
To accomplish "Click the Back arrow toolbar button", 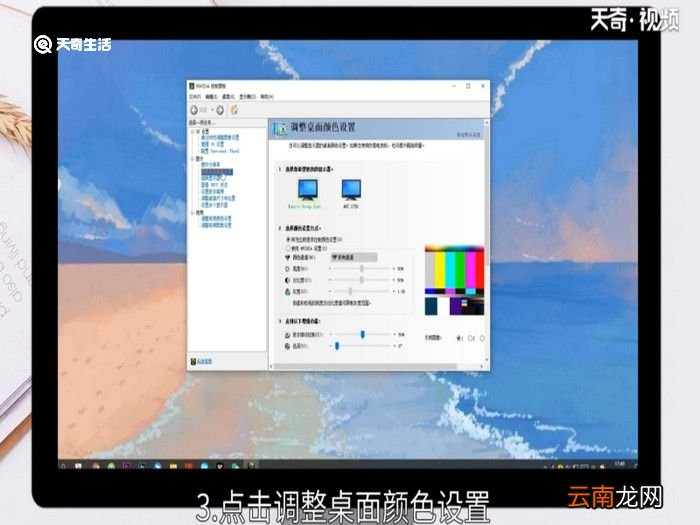I will pyautogui.click(x=194, y=110).
